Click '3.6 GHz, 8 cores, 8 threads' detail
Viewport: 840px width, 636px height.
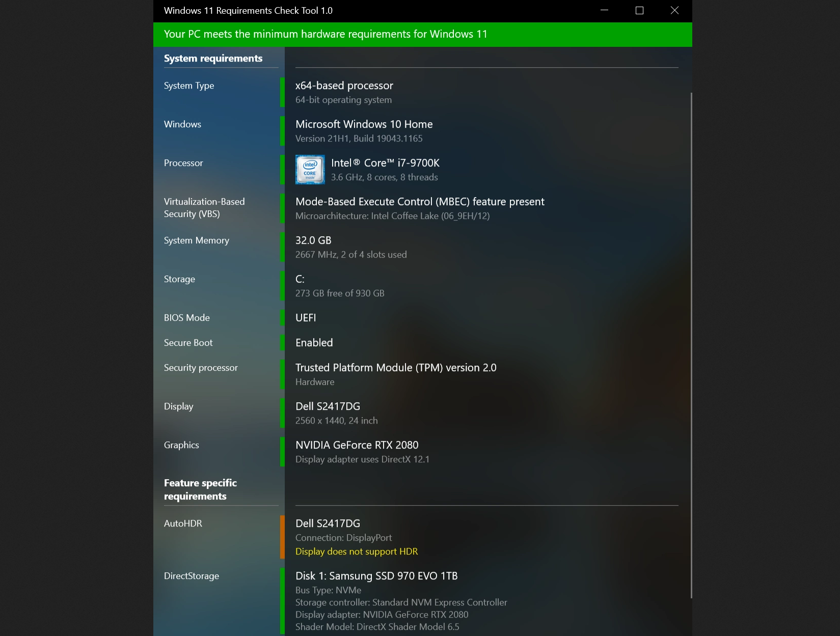(385, 177)
